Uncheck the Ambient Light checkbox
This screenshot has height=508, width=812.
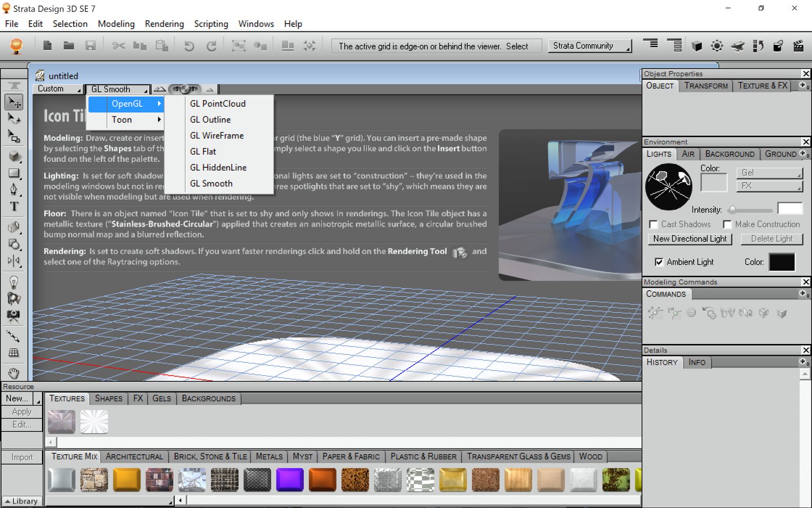tap(659, 262)
